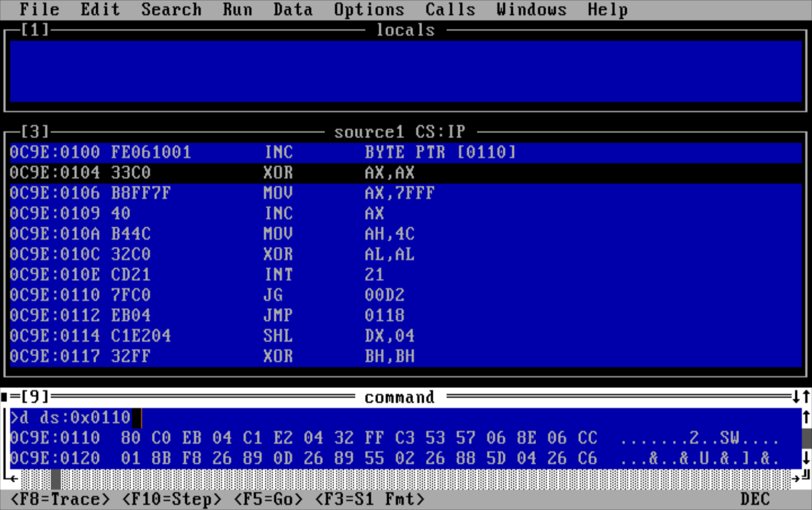Viewport: 812px width, 510px height.
Task: Maximize the command window with the up-arrow icon
Action: 806,397
